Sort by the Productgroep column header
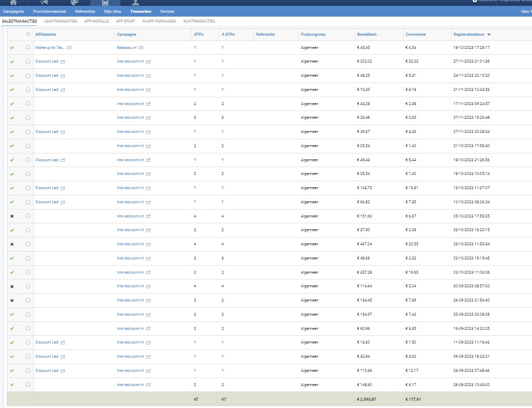532x408 pixels. tap(313, 34)
